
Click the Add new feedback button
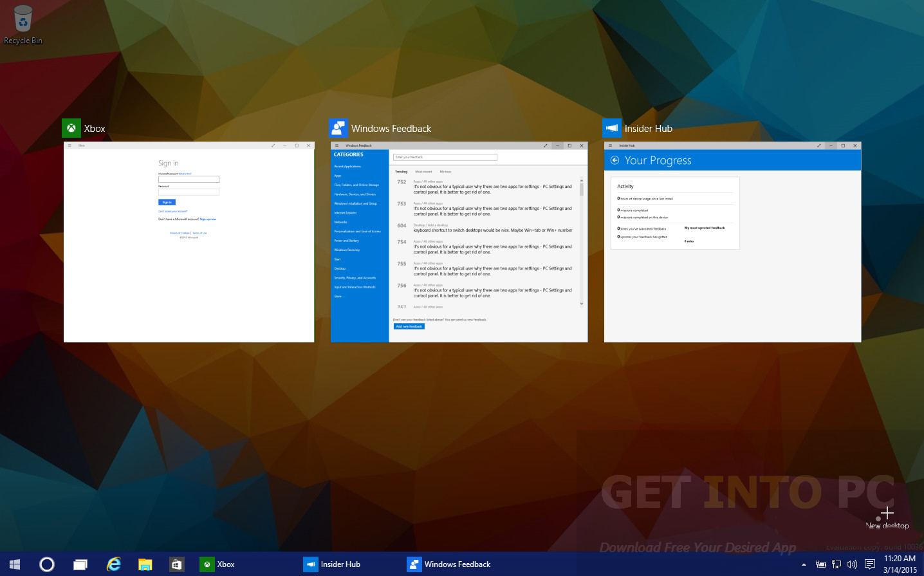point(409,326)
